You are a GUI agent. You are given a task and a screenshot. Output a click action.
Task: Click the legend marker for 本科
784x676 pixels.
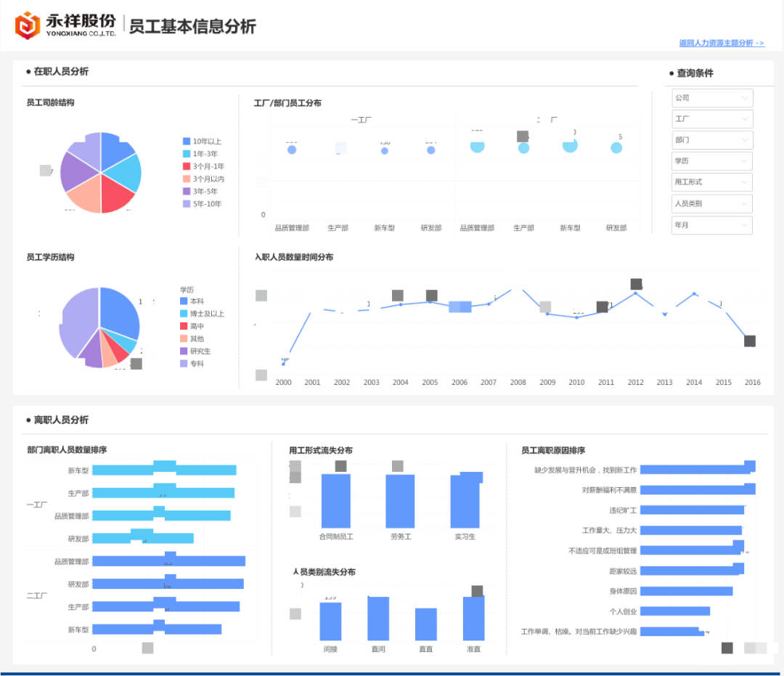point(184,301)
